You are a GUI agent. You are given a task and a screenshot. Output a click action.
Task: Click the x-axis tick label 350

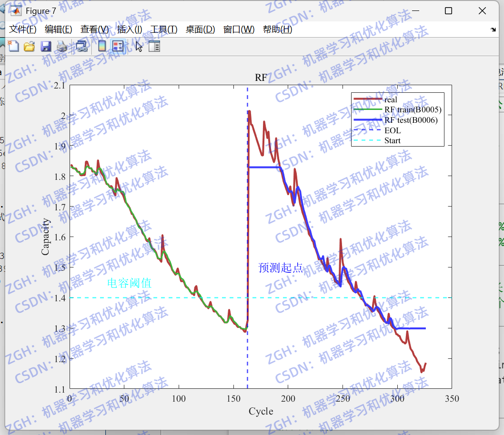coord(452,398)
